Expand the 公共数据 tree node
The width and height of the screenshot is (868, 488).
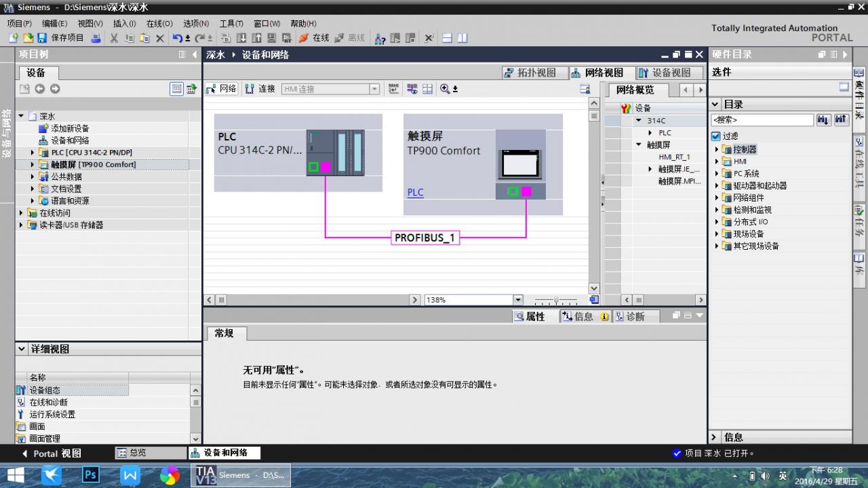[32, 176]
